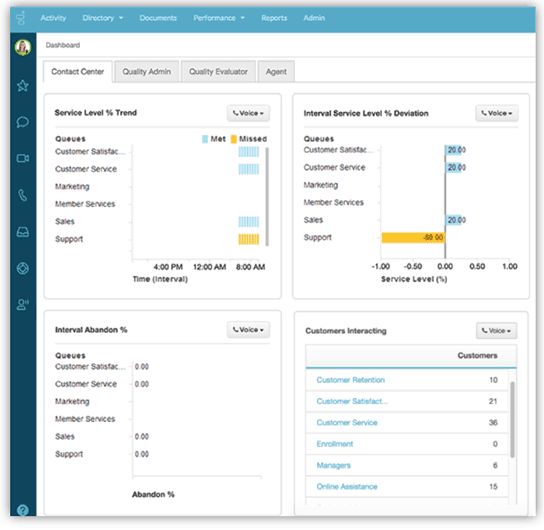The height and width of the screenshot is (530, 544).
Task: Open the user profile avatar
Action: pos(23,47)
